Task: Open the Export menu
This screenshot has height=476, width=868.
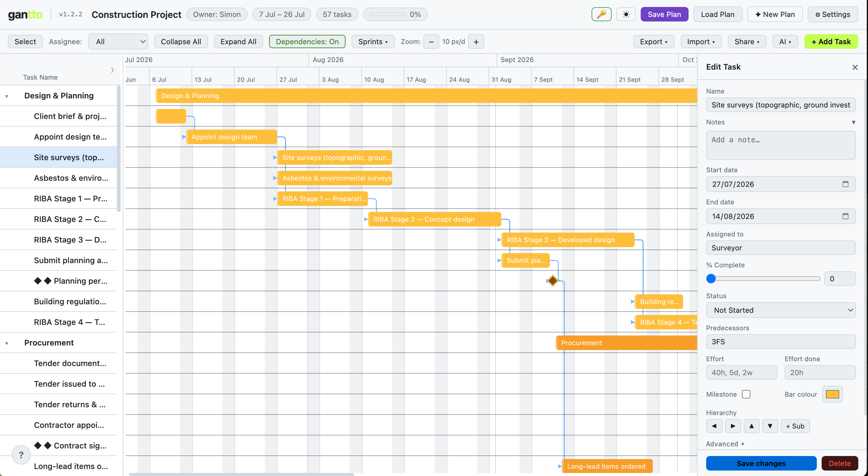Action: 654,42
